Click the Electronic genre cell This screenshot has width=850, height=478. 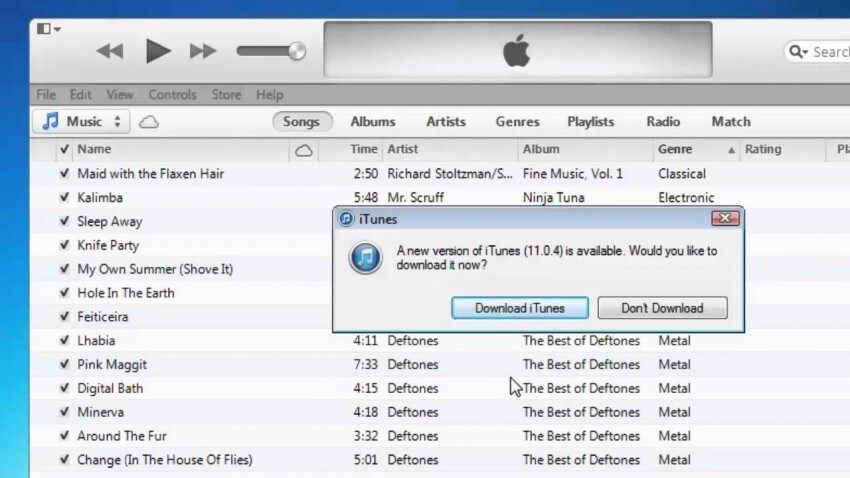[686, 197]
